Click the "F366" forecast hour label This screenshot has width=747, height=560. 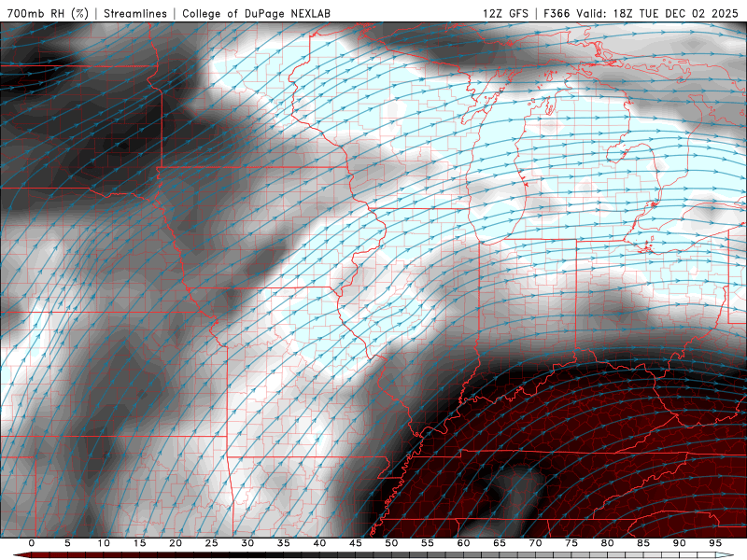tap(557, 13)
